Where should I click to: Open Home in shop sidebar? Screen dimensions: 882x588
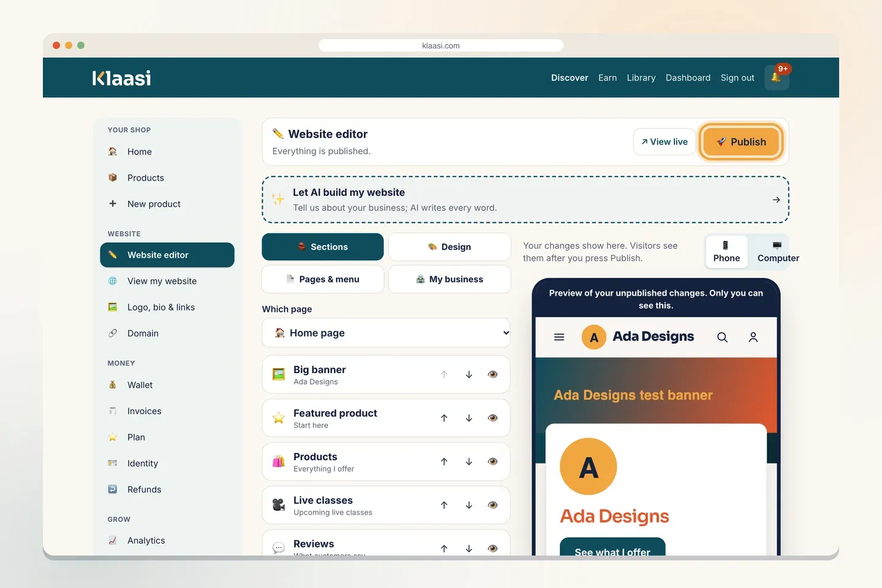(167, 151)
